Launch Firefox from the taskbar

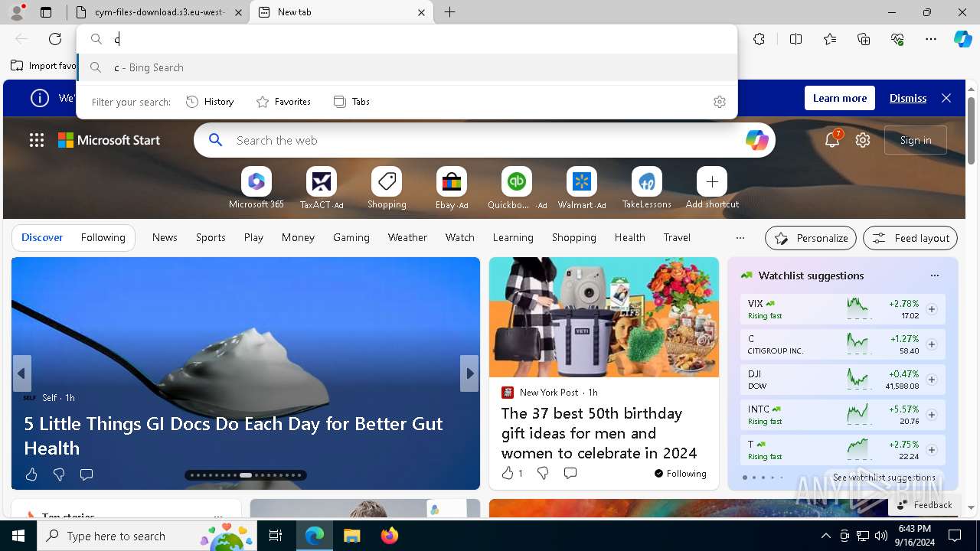389,536
